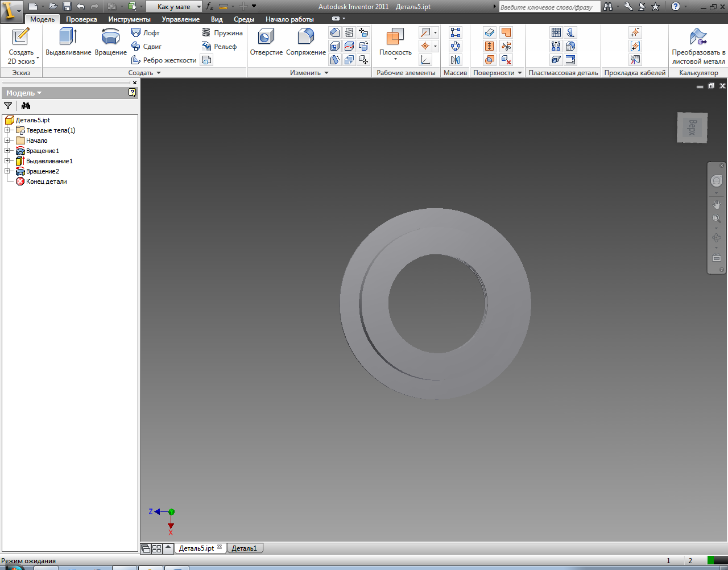This screenshot has width=728, height=570.
Task: Open the Изменить panel dropdown arrow
Action: [326, 73]
